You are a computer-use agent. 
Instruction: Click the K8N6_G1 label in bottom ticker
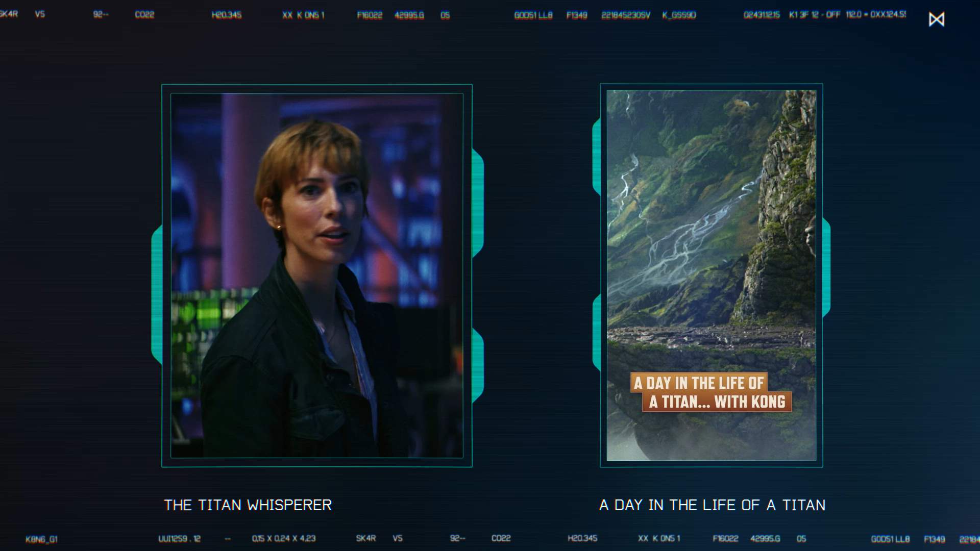pyautogui.click(x=41, y=539)
